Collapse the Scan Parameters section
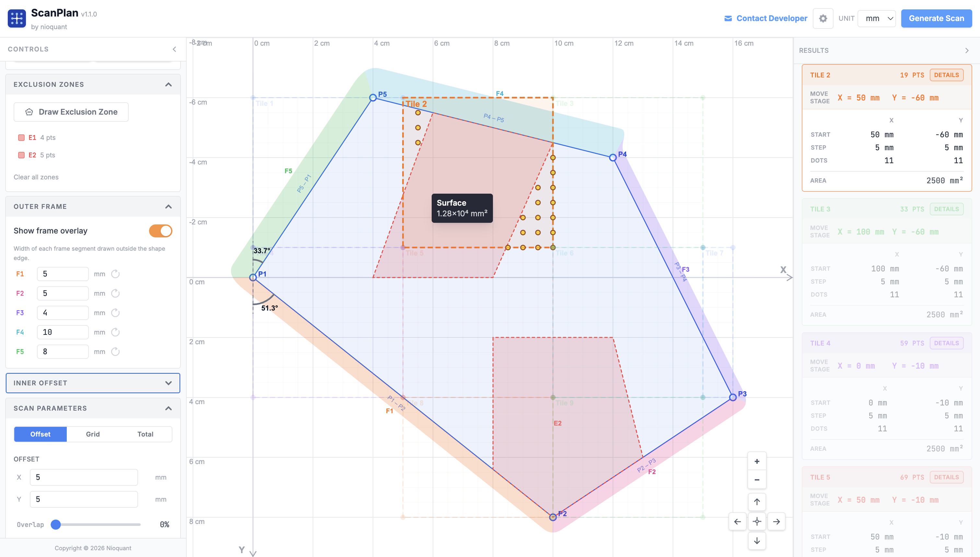The width and height of the screenshot is (980, 557). coord(168,408)
